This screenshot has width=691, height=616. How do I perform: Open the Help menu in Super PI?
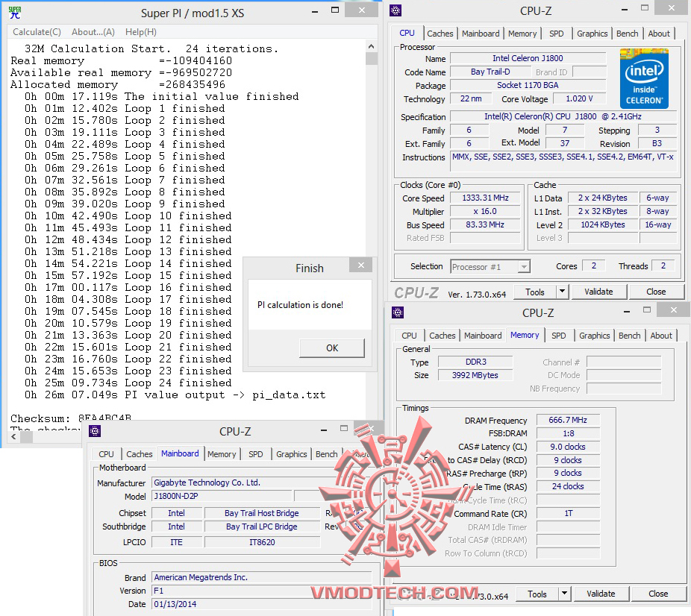click(140, 32)
